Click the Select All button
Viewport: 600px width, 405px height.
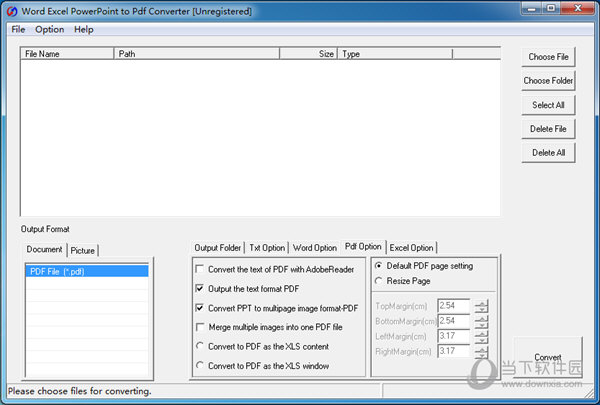pos(548,105)
